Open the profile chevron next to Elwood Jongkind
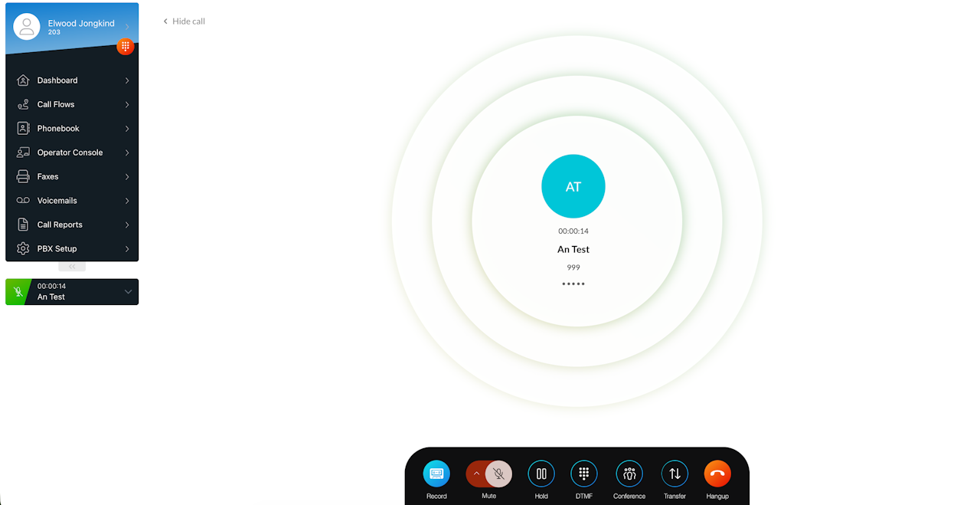The height and width of the screenshot is (505, 980). 127,27
